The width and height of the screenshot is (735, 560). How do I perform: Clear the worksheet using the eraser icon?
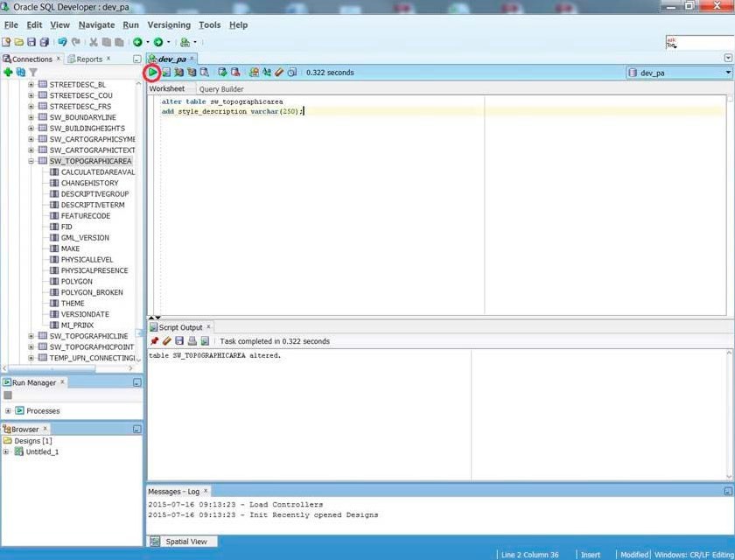click(x=278, y=73)
